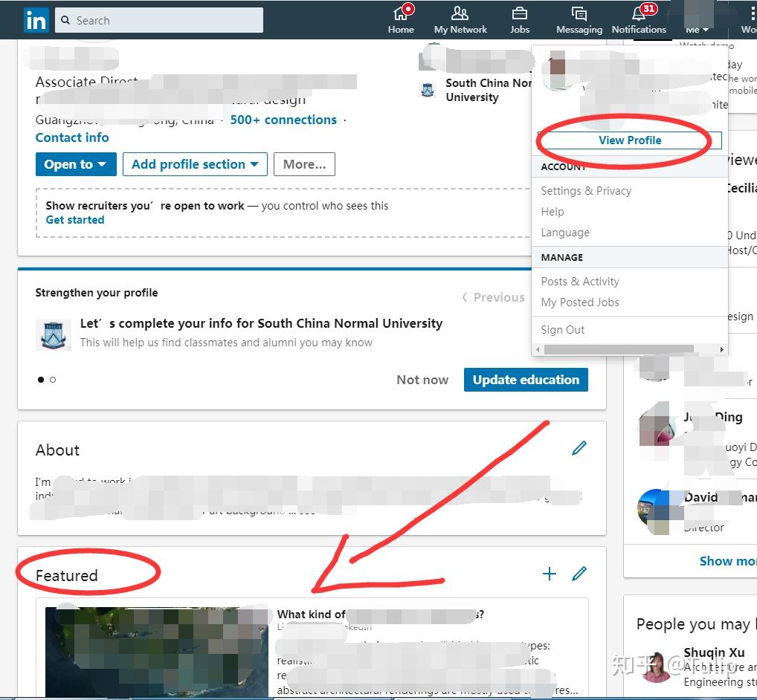Select Settings & Privacy menu item
The width and height of the screenshot is (757, 700).
[586, 190]
